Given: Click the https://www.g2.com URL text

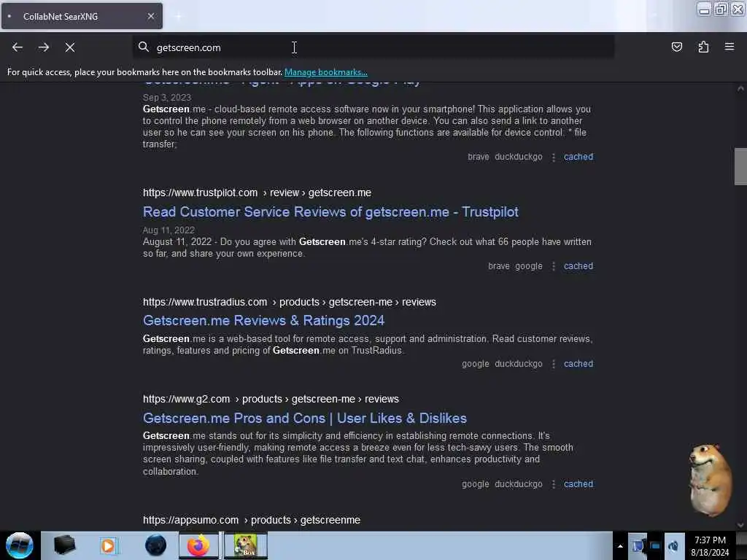Looking at the screenshot, I should tap(186, 399).
